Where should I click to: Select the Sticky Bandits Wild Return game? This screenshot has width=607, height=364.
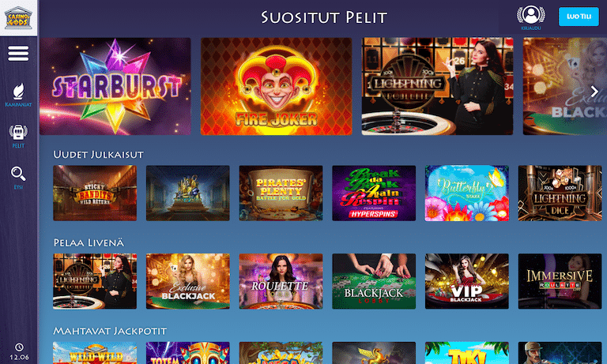click(x=95, y=193)
